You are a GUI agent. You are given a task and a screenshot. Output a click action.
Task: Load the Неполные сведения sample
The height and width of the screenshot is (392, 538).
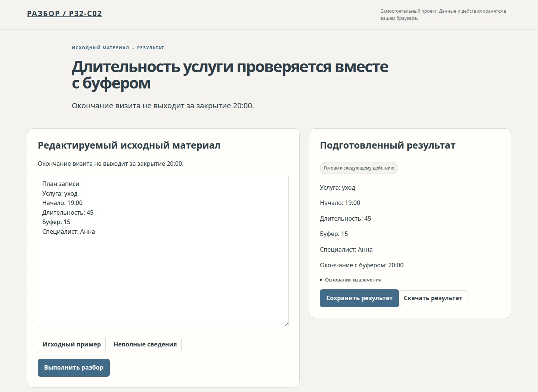point(145,344)
